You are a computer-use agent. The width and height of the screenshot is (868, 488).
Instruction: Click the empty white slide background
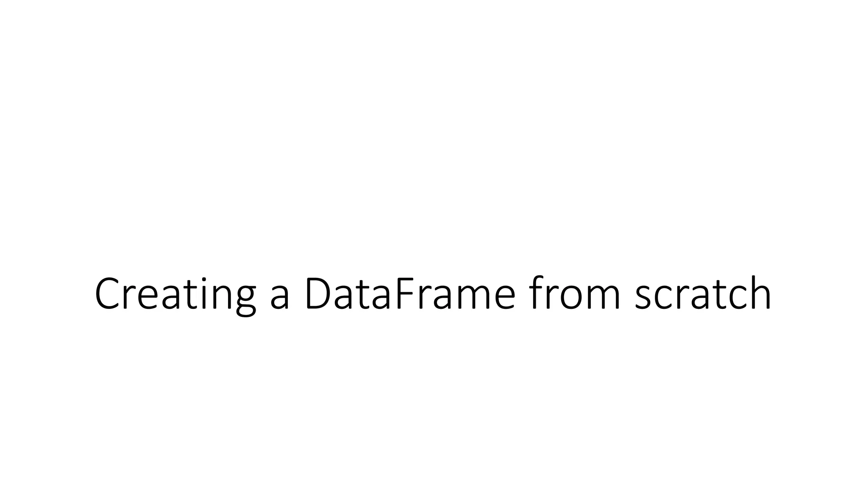(x=434, y=127)
